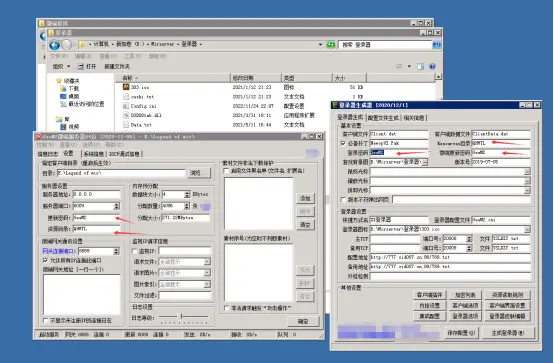Open the 文件 menu in Explorer

coord(59,56)
